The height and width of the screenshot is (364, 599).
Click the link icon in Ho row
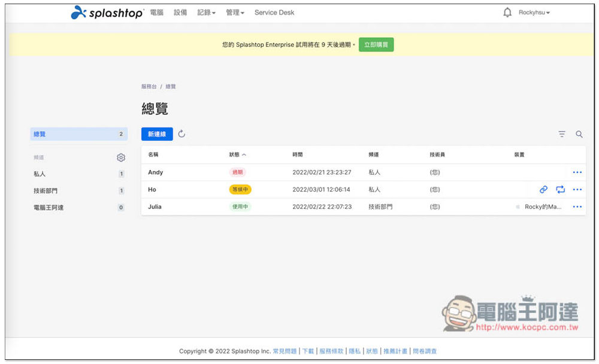coord(543,189)
